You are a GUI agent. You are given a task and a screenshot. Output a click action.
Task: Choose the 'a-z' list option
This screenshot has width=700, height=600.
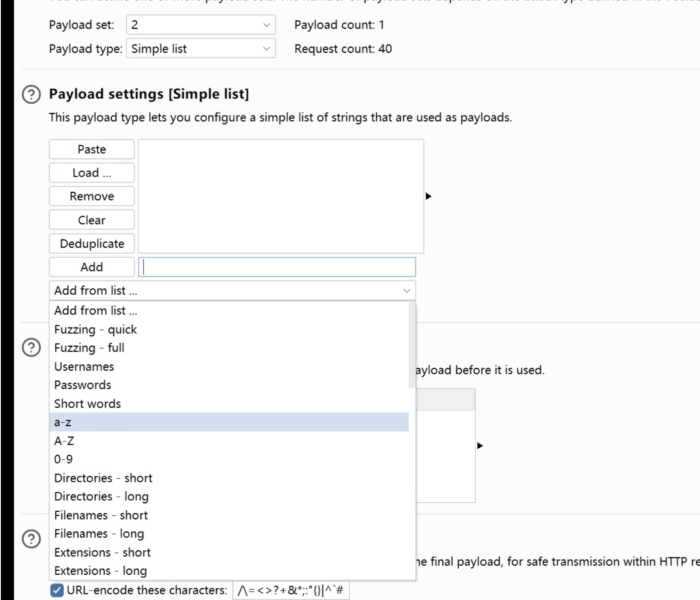[63, 422]
